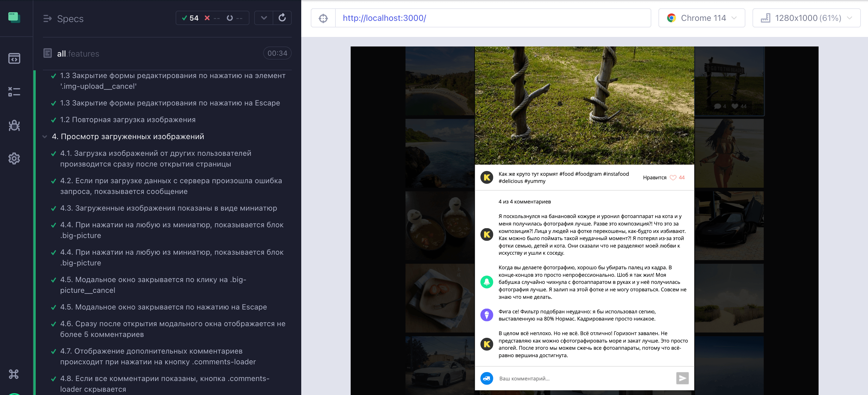
Task: Open the test options chevron dropdown
Action: [x=264, y=18]
